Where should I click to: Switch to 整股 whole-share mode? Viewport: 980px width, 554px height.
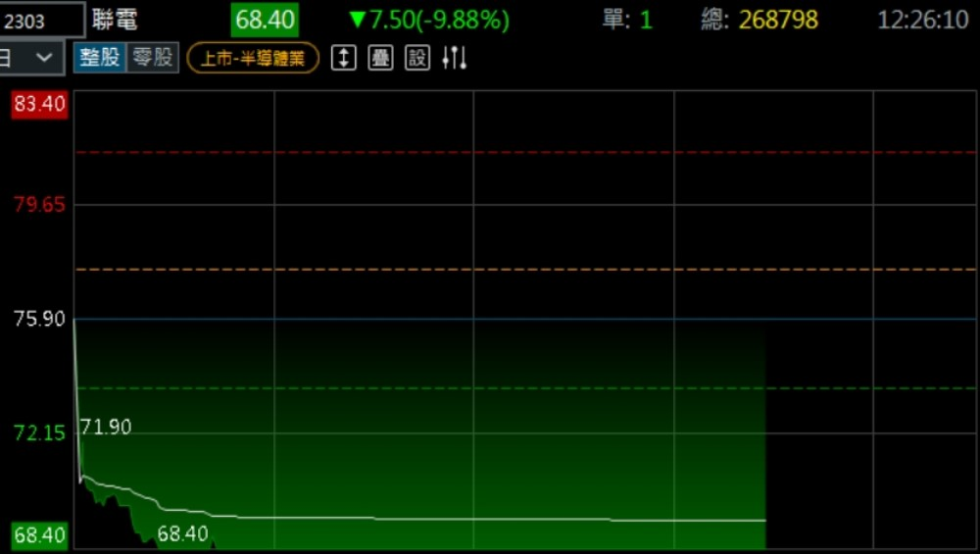click(x=99, y=58)
